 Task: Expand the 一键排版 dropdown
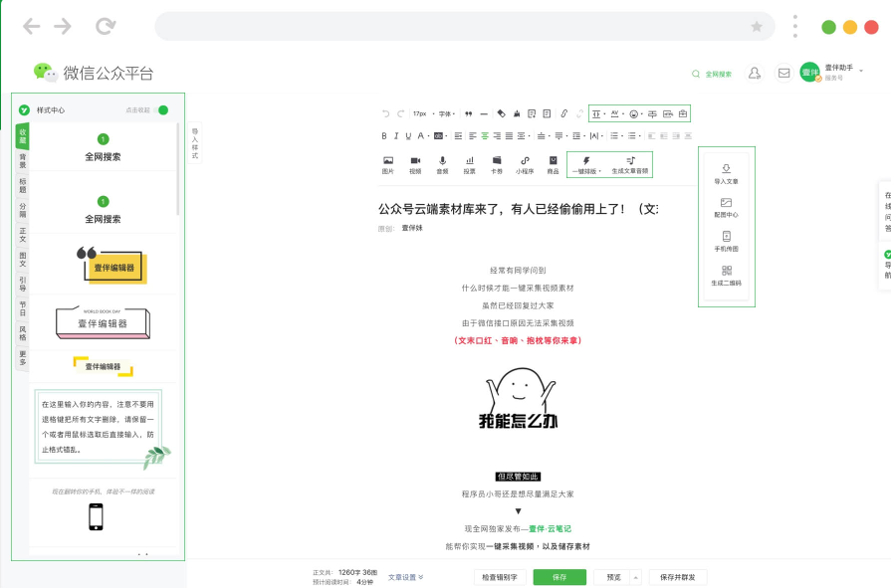click(x=586, y=163)
